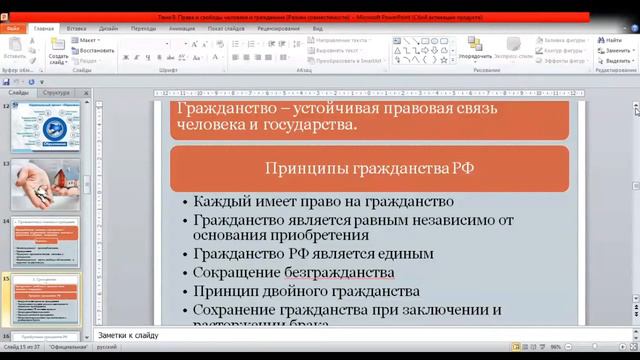Open the File (Файл) tab
Screen dimensions: 640x360
pos(13,29)
